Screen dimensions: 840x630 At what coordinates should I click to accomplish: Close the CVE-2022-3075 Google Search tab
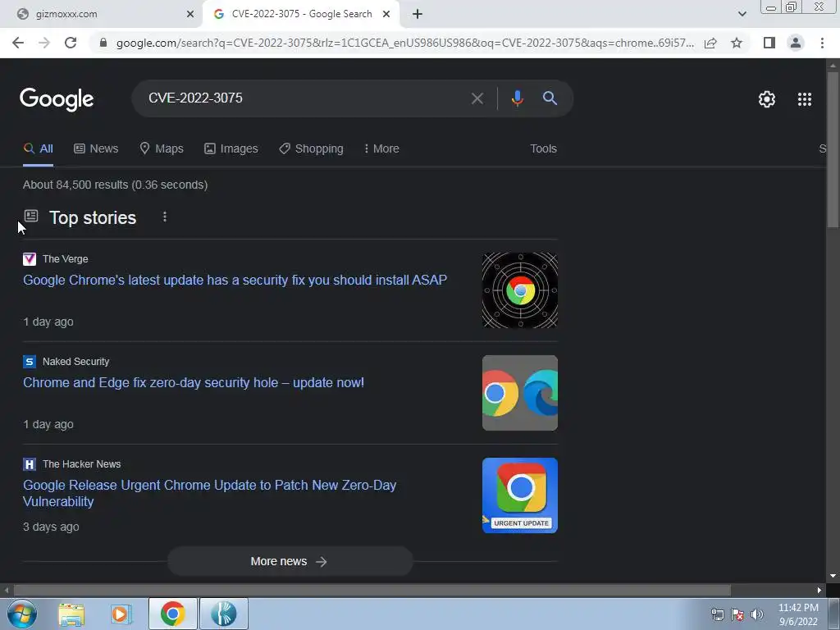tap(386, 15)
